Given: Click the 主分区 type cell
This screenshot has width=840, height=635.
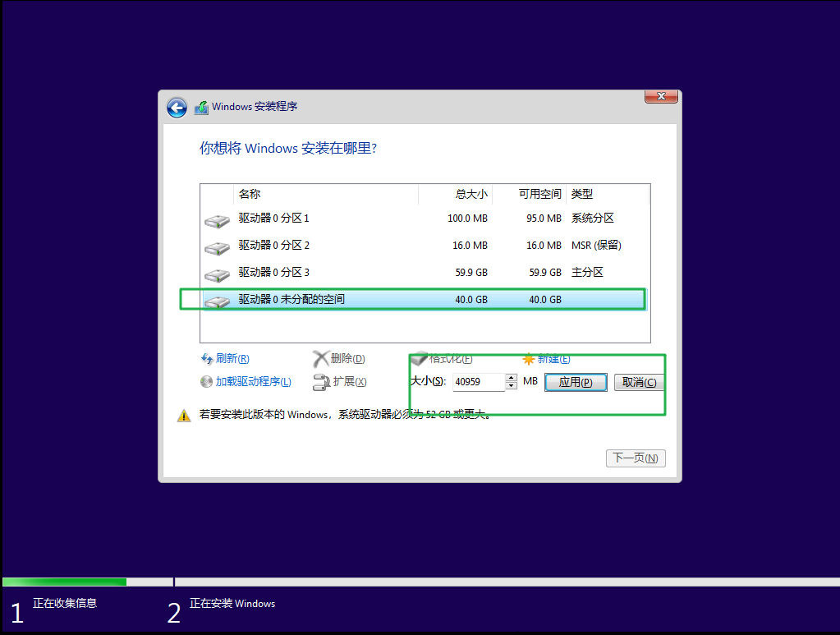Looking at the screenshot, I should coord(587,273).
